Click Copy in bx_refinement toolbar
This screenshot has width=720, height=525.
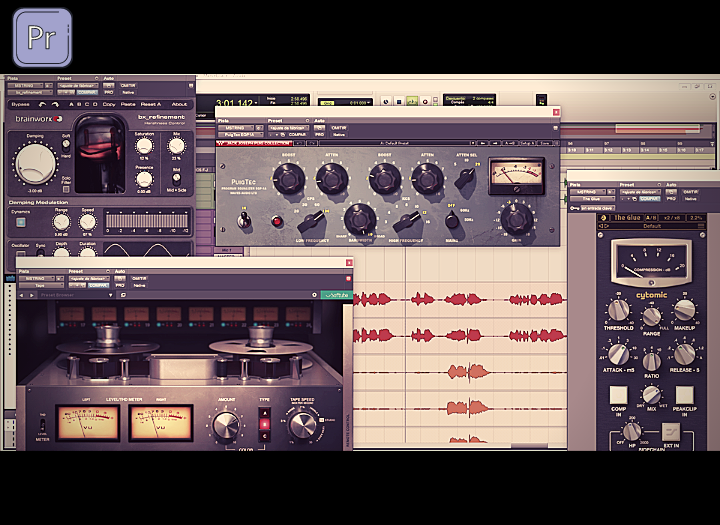[x=109, y=105]
